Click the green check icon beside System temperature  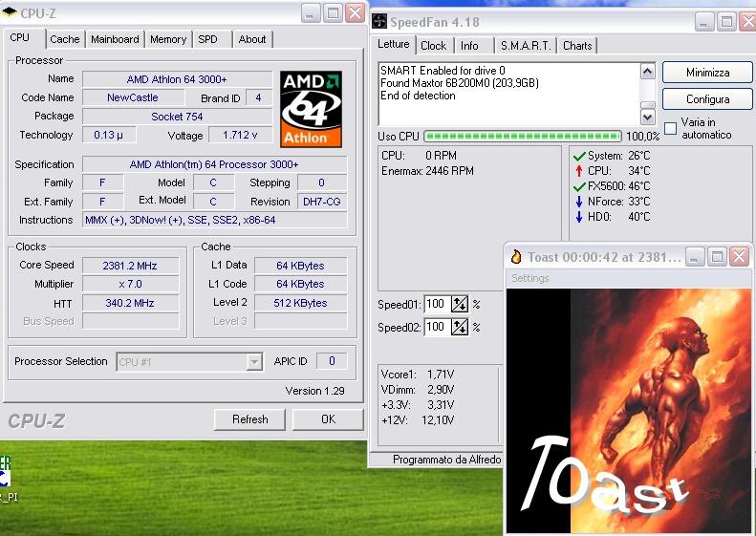coord(579,156)
